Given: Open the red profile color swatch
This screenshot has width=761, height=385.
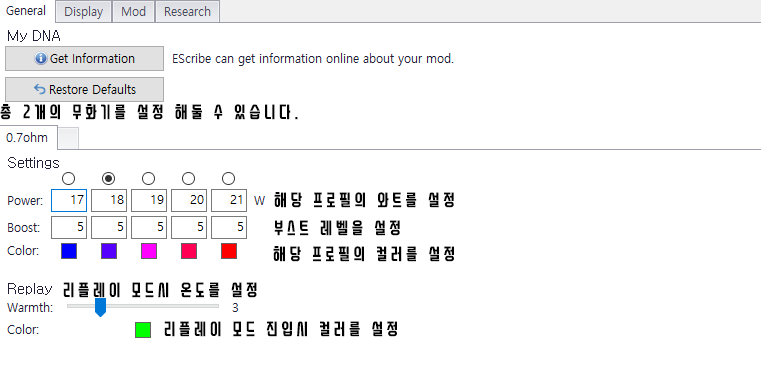Looking at the screenshot, I should (x=229, y=251).
